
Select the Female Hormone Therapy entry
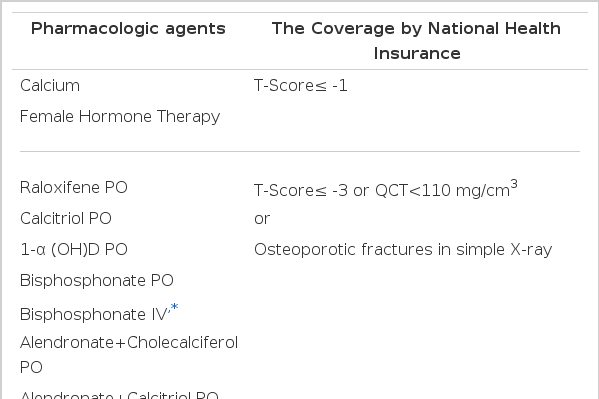pyautogui.click(x=120, y=117)
